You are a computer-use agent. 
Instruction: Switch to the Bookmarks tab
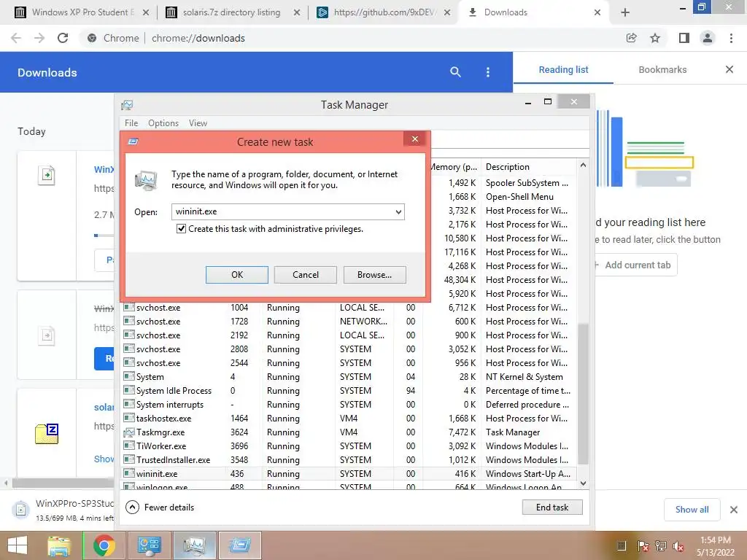pos(662,69)
